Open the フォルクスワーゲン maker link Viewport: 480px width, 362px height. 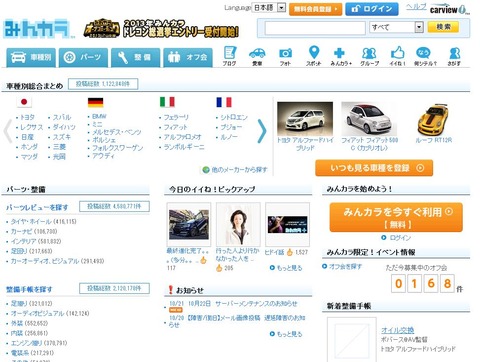click(117, 148)
